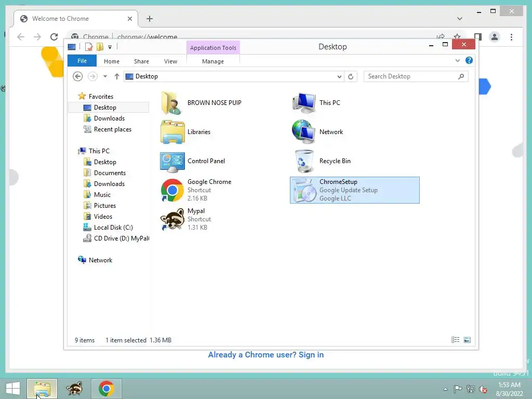Screen dimensions: 532x399
Task: Open the View ribbon tab
Action: click(x=170, y=61)
